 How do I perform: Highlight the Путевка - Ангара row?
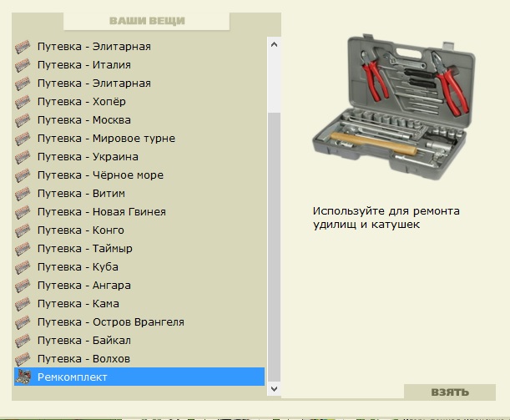pyautogui.click(x=139, y=286)
